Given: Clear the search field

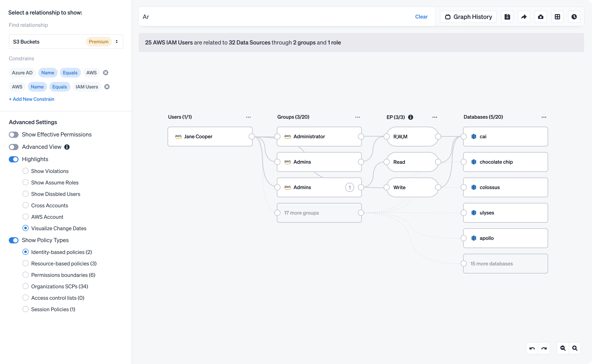Looking at the screenshot, I should pos(421,17).
